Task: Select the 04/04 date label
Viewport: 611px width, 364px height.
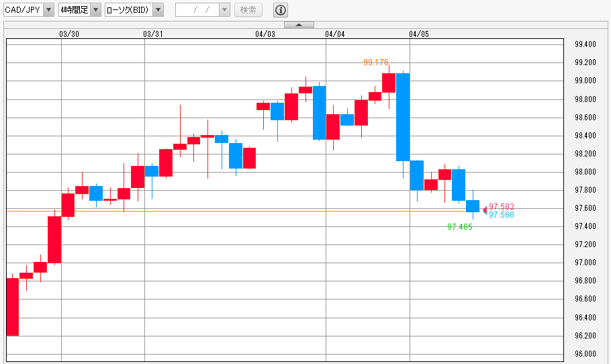Action: [335, 34]
